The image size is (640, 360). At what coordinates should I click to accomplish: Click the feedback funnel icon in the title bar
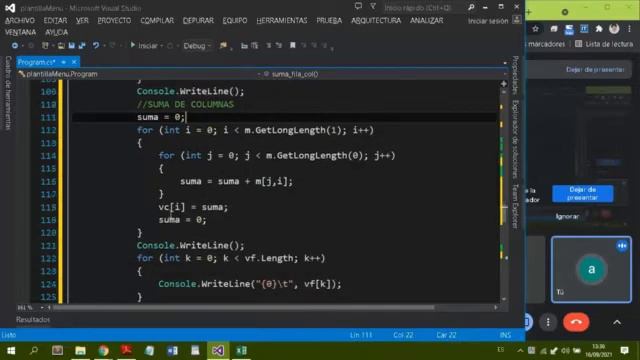coord(373,7)
